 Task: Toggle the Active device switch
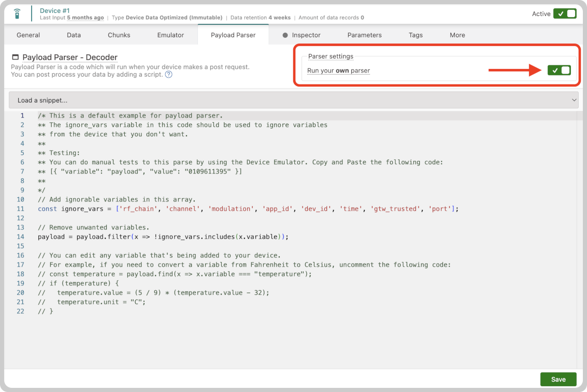pyautogui.click(x=565, y=14)
